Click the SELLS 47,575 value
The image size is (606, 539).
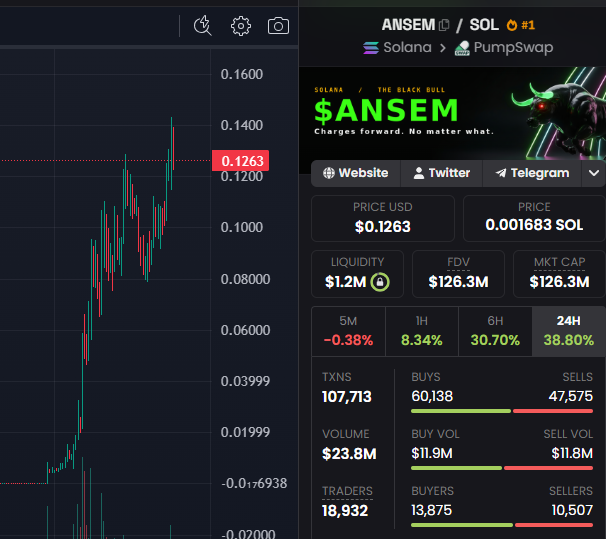[x=570, y=396]
